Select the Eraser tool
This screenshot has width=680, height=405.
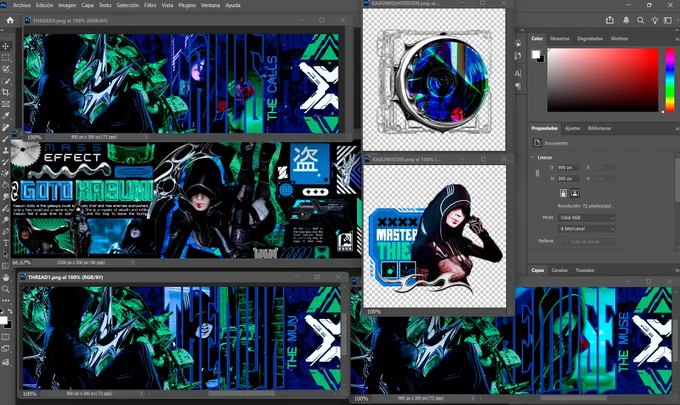(6, 173)
